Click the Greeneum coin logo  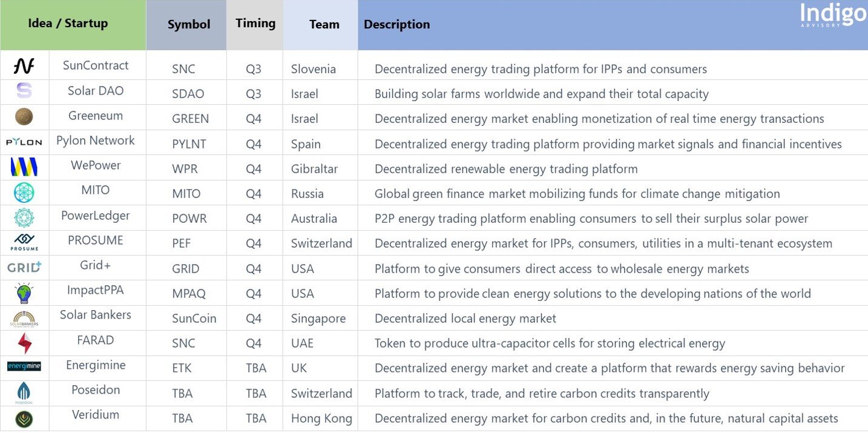[24, 116]
